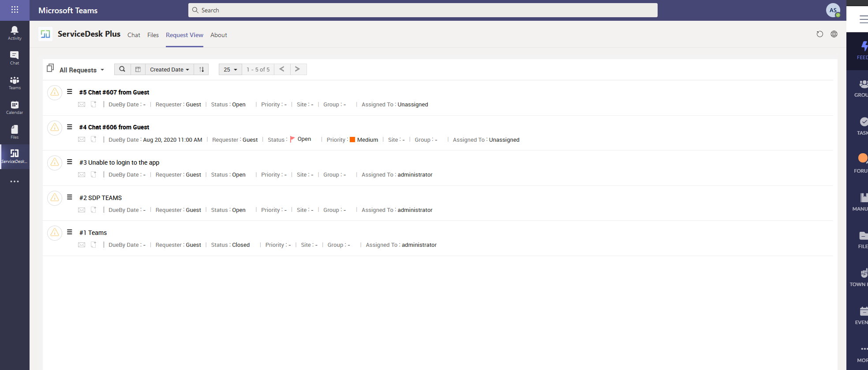The width and height of the screenshot is (868, 370).
Task: Click the select-all requests icon
Action: click(x=50, y=68)
